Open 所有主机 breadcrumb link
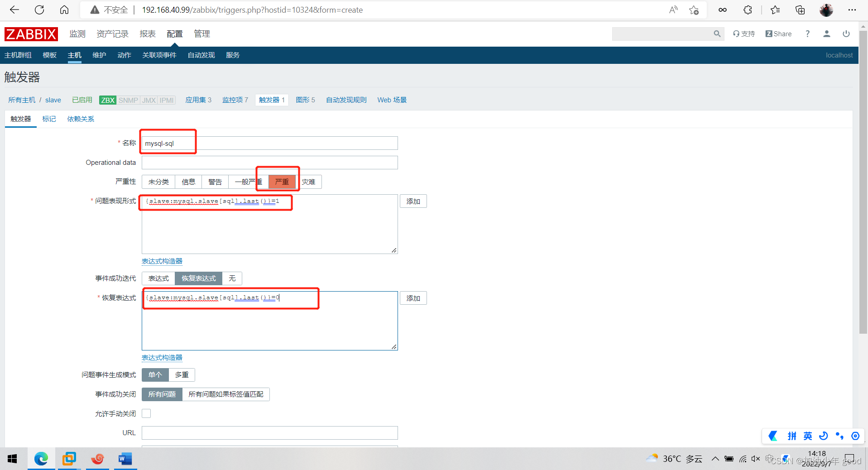The height and width of the screenshot is (470, 868). tap(22, 100)
